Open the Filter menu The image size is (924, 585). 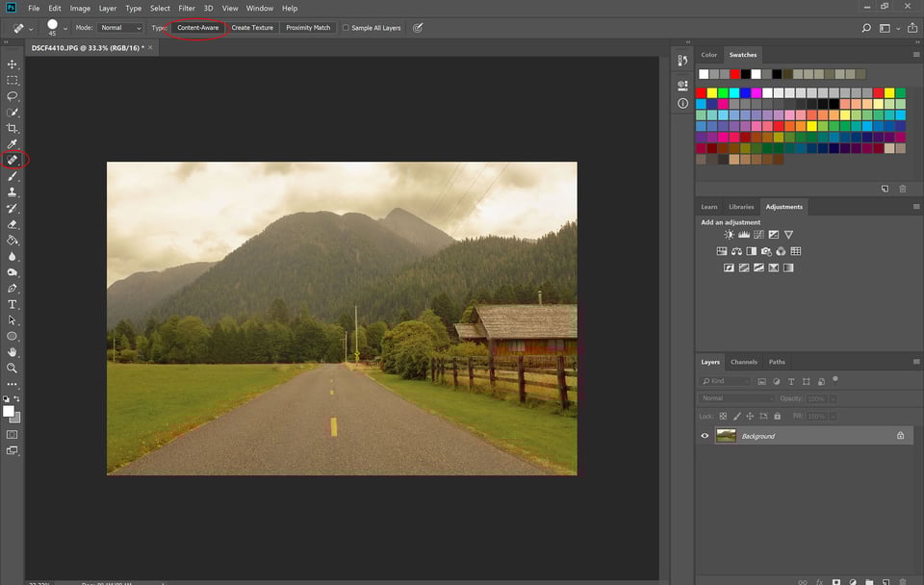[x=186, y=9]
